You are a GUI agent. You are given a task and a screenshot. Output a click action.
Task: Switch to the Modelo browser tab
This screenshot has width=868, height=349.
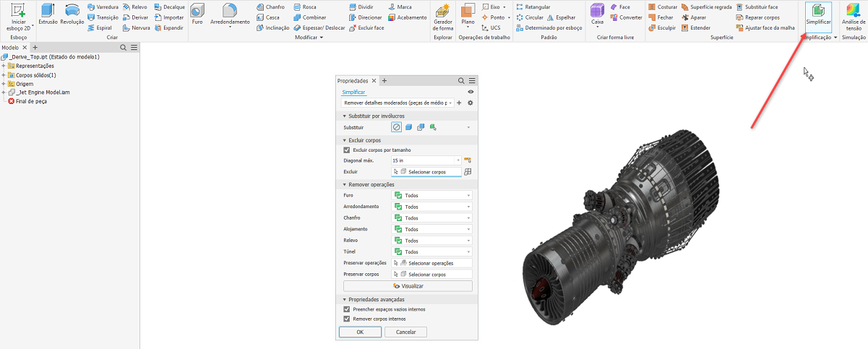pyautogui.click(x=10, y=47)
